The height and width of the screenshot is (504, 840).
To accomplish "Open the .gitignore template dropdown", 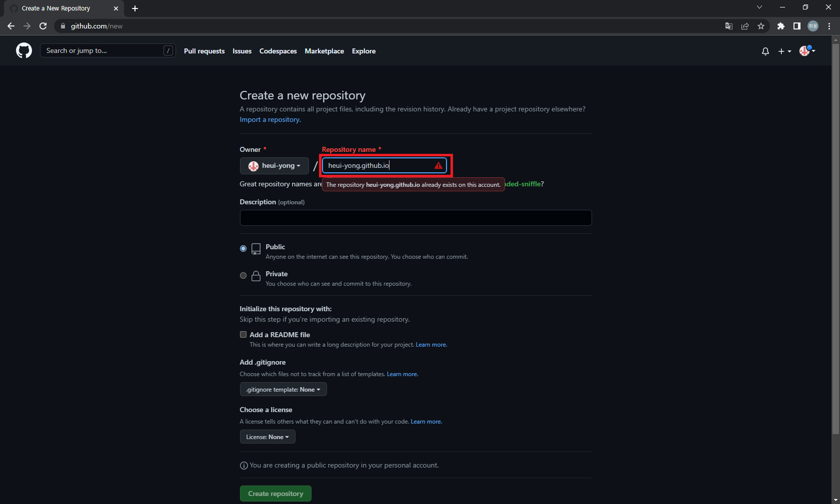I will [283, 389].
